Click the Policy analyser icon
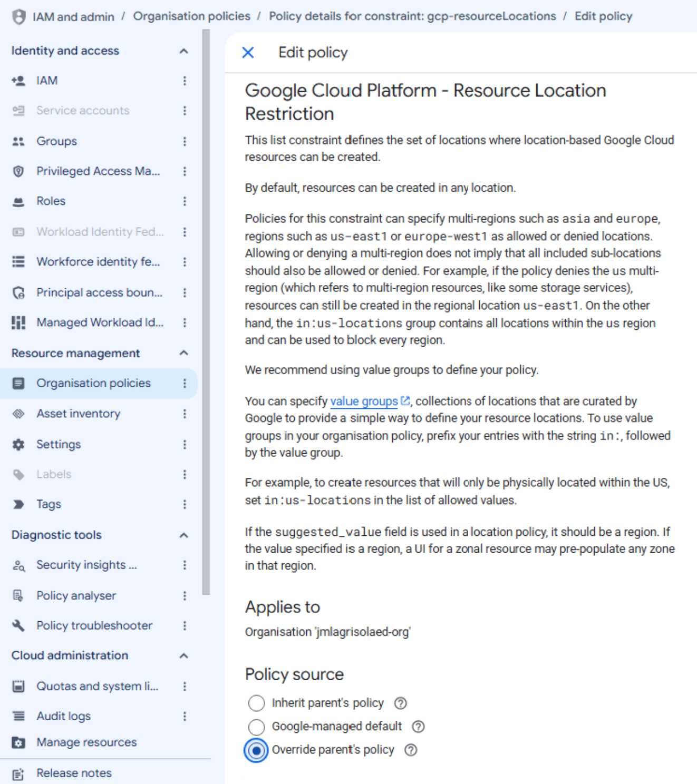697x784 pixels. pos(18,595)
